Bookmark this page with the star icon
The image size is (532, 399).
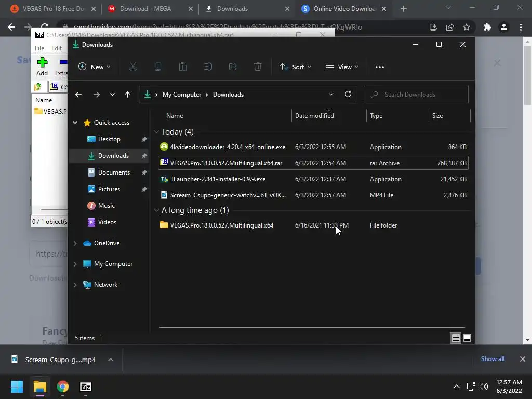point(467,27)
